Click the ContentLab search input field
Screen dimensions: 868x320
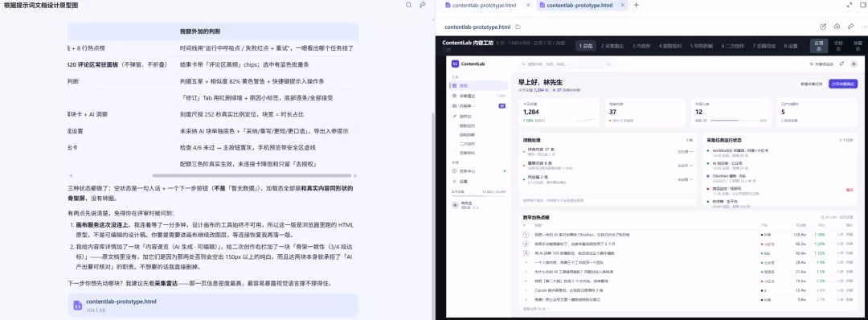point(565,64)
